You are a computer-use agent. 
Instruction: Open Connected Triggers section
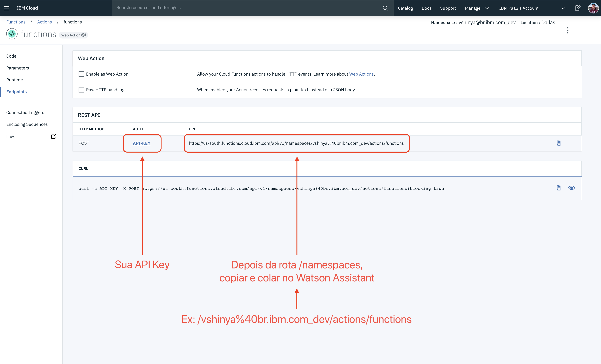(x=25, y=112)
